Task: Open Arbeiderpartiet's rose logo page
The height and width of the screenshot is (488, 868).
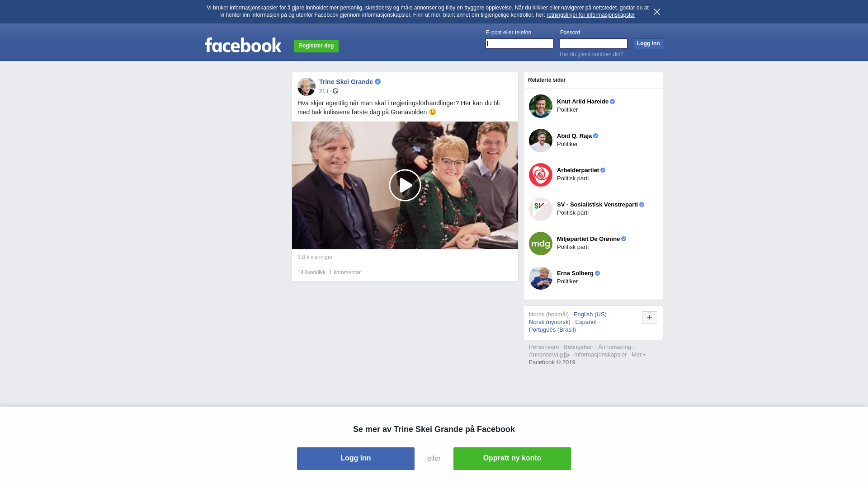Action: (x=541, y=175)
